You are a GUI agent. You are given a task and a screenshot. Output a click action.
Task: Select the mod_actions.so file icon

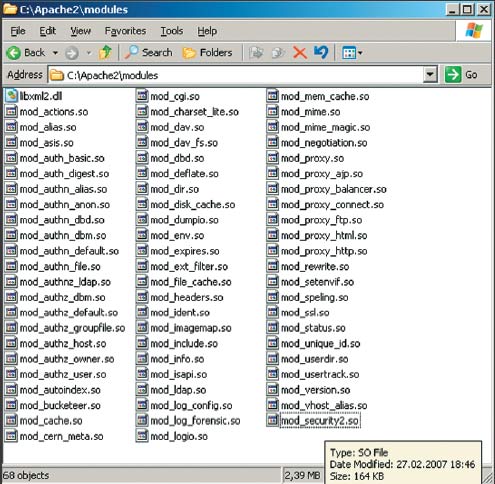tap(11, 112)
